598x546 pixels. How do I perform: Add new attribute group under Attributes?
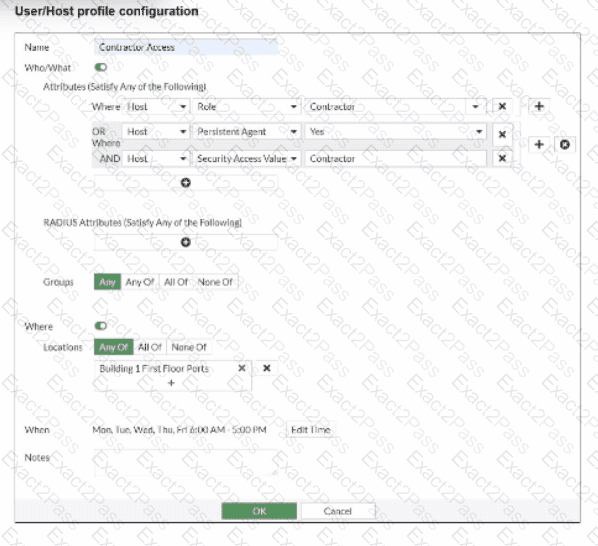point(186,183)
